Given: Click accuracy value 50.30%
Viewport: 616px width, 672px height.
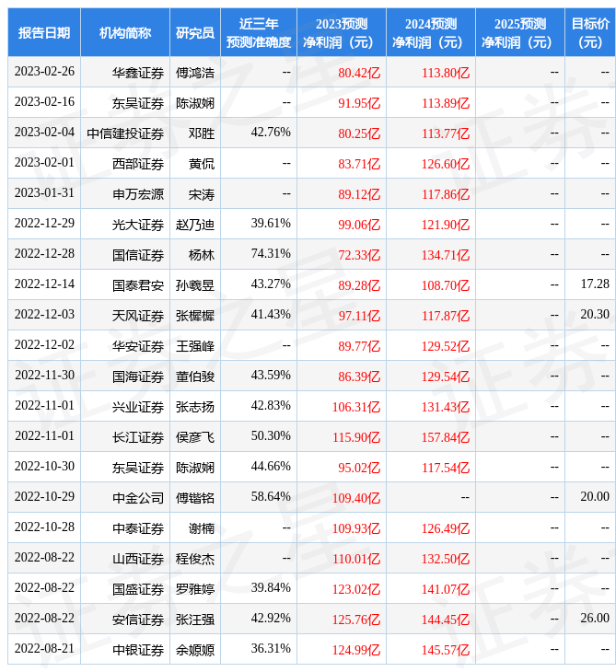Looking at the screenshot, I should click(x=271, y=435).
